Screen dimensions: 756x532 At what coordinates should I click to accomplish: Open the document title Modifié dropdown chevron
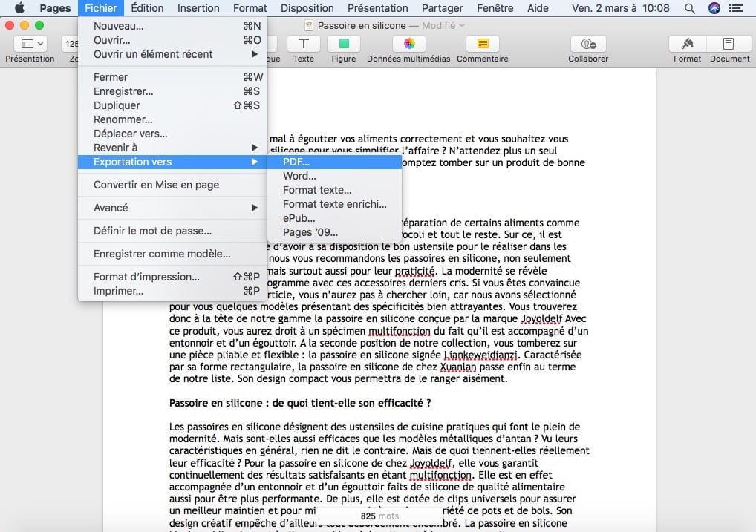pyautogui.click(x=461, y=25)
